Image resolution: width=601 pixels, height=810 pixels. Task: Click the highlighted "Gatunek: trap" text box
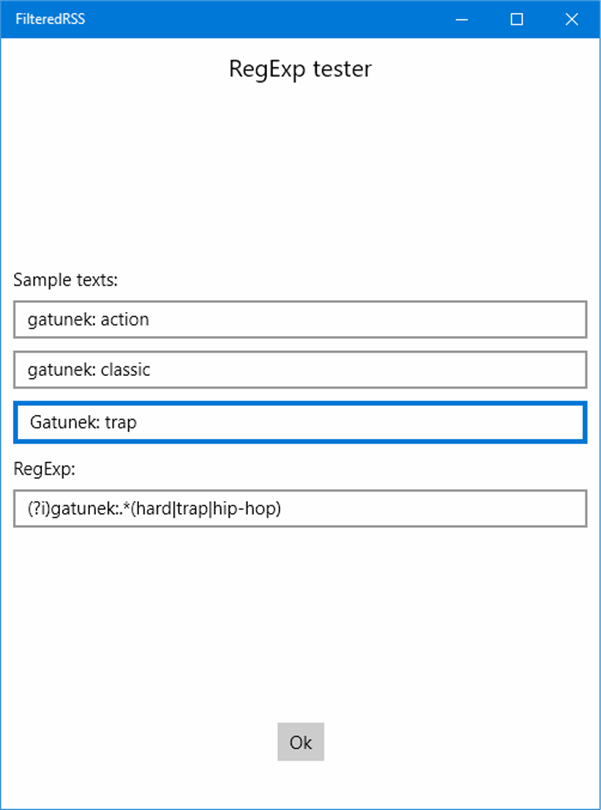click(x=300, y=422)
